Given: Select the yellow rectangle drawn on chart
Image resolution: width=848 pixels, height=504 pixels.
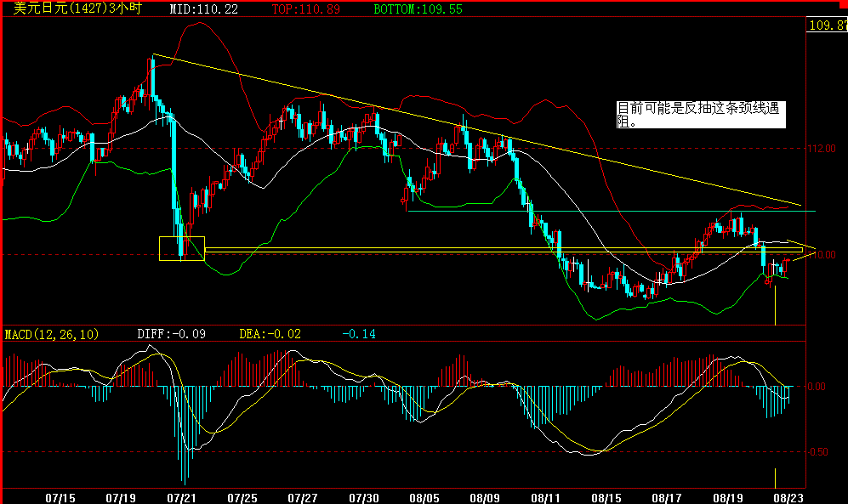Looking at the screenshot, I should 180,247.
